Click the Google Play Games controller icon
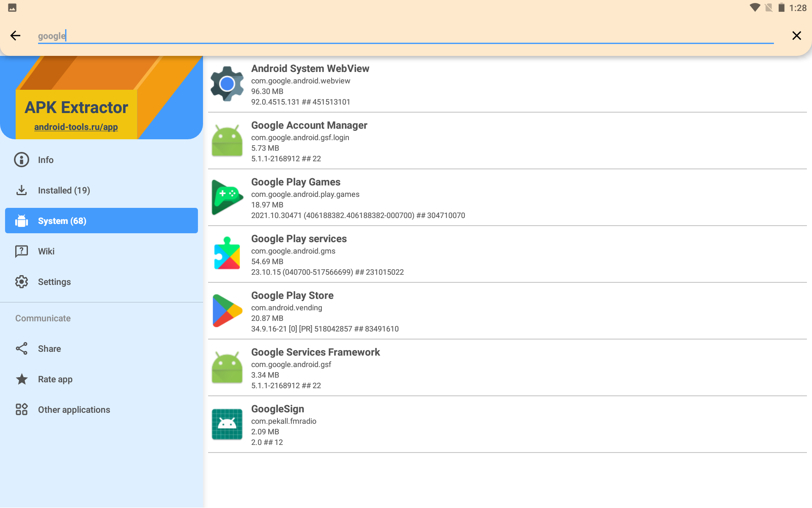Viewport: 812px width, 508px height. click(227, 197)
